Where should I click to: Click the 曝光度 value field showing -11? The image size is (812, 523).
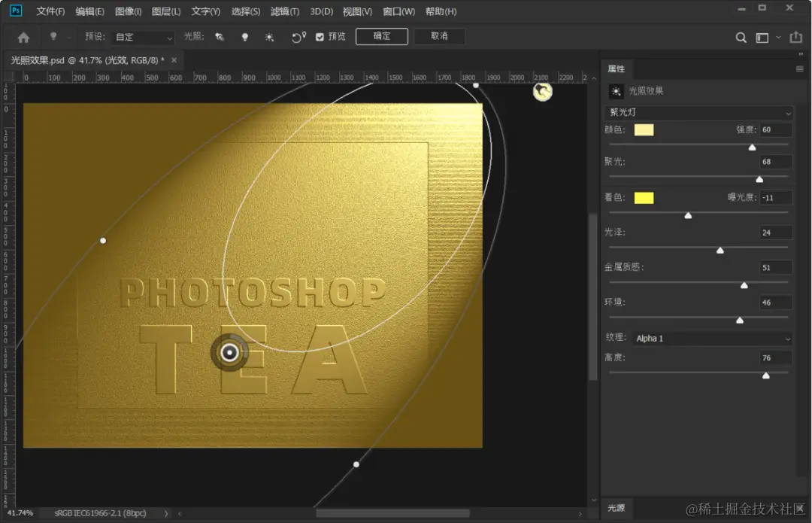pos(775,197)
